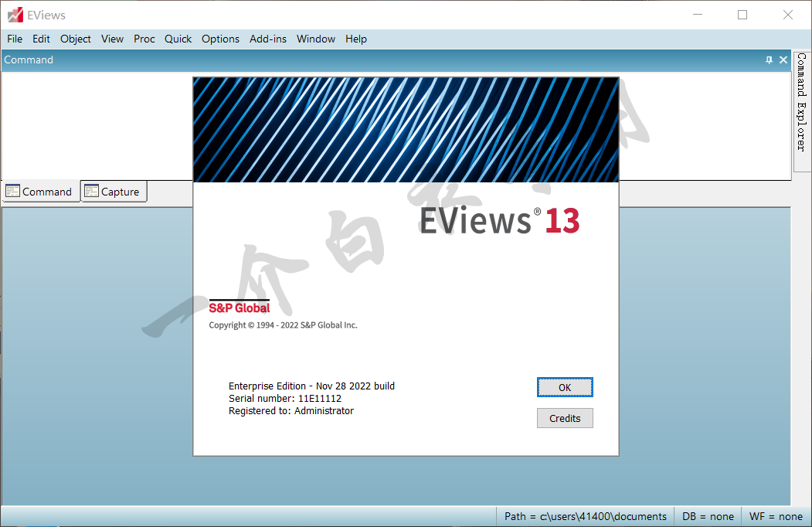Maximize the EViews window
The height and width of the screenshot is (527, 812).
(x=742, y=15)
